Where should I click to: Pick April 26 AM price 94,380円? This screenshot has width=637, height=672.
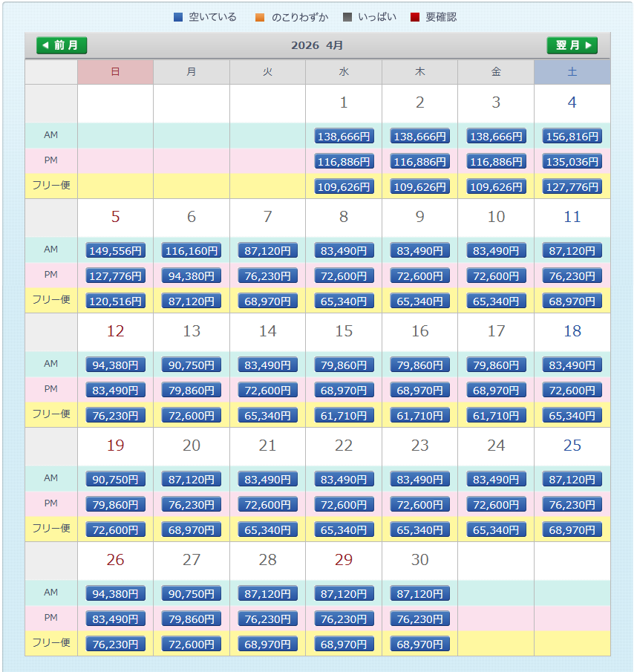[x=116, y=593]
